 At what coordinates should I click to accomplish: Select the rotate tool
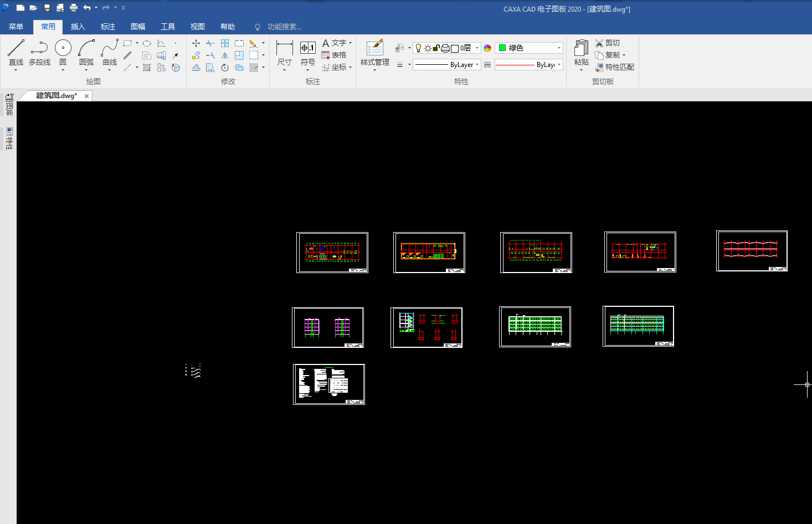pos(225,68)
